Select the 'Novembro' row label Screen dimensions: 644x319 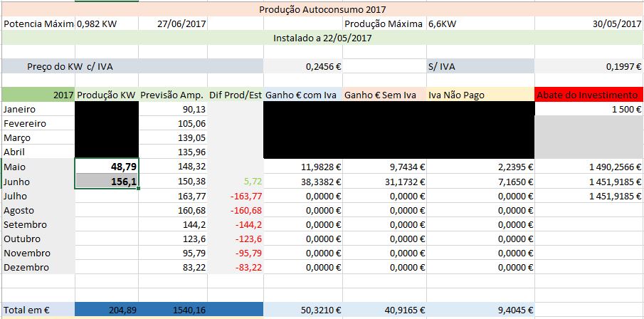(38, 253)
